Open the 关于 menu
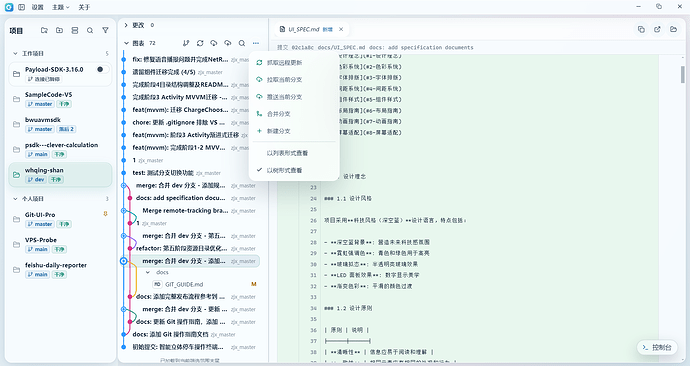Screen dimensions: 690x366 coord(84,7)
